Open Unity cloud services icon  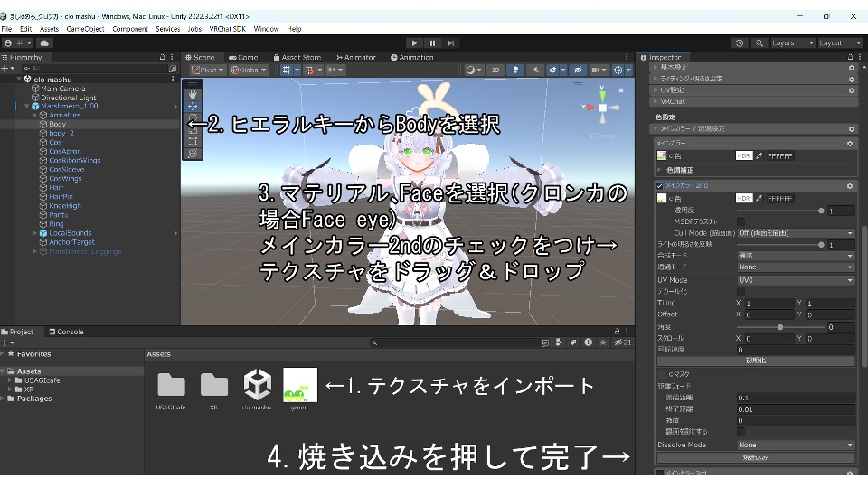coord(44,43)
